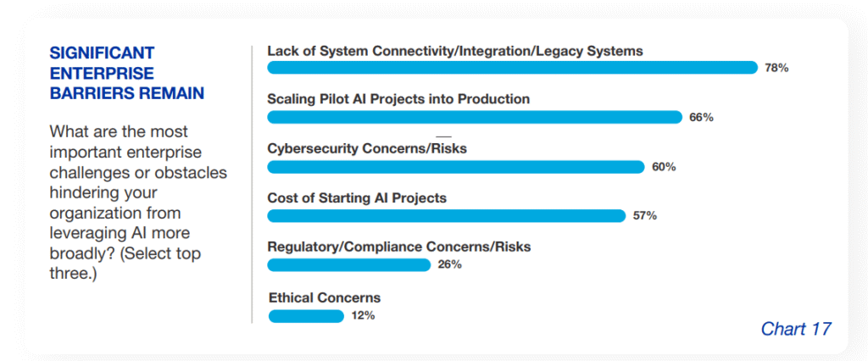The height and width of the screenshot is (361, 868).
Task: Click the 78% value label
Action: tap(776, 68)
